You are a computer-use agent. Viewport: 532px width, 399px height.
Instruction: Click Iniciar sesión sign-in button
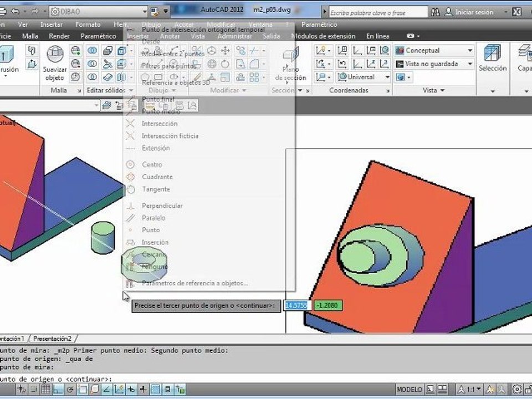click(x=469, y=12)
